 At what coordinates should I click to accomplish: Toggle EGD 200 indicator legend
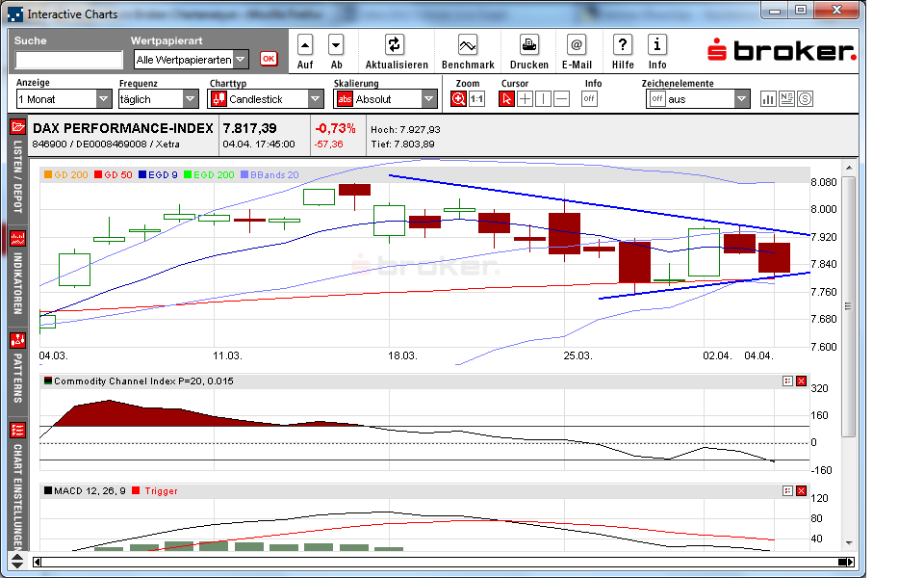pyautogui.click(x=209, y=174)
